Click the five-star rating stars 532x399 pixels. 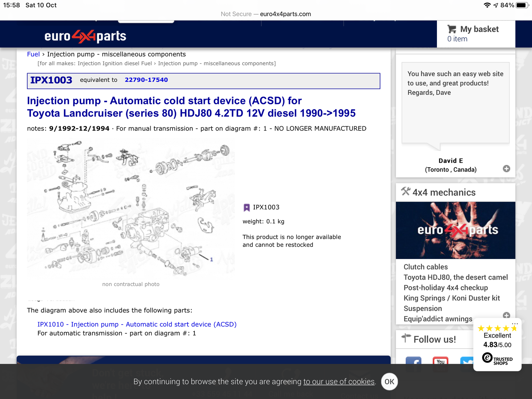(x=497, y=328)
